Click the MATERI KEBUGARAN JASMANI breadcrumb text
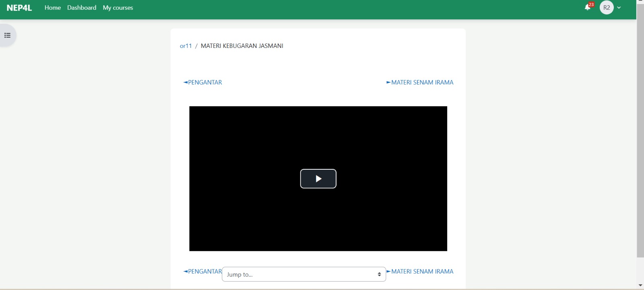This screenshot has height=290, width=644. (242, 46)
